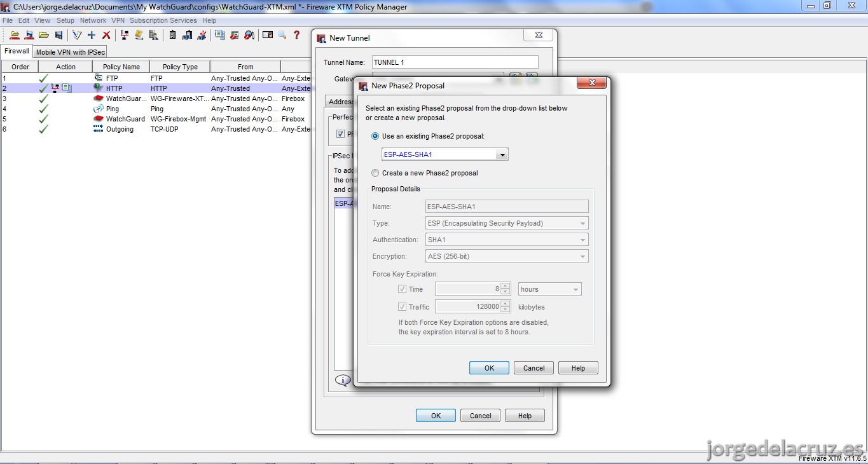Switch to the Mobile VPN with IPSec tab
Image resolution: width=868 pixels, height=464 pixels.
[x=71, y=52]
